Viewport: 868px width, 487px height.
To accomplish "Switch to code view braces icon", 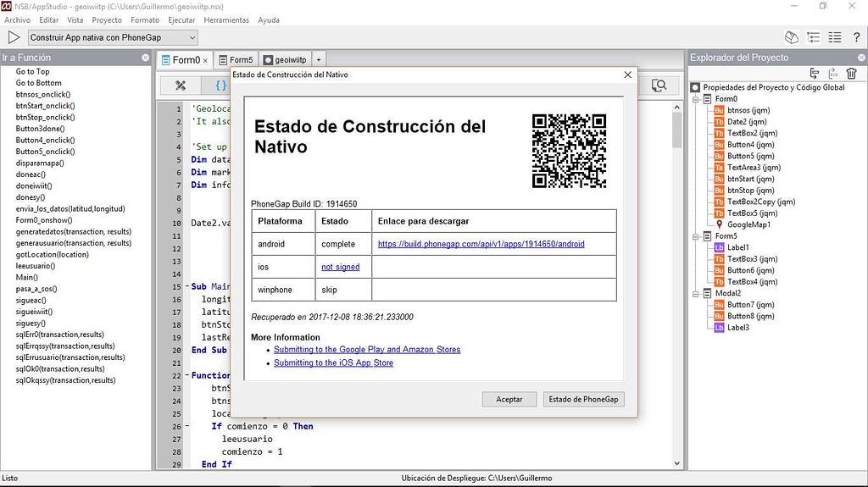I will (221, 86).
